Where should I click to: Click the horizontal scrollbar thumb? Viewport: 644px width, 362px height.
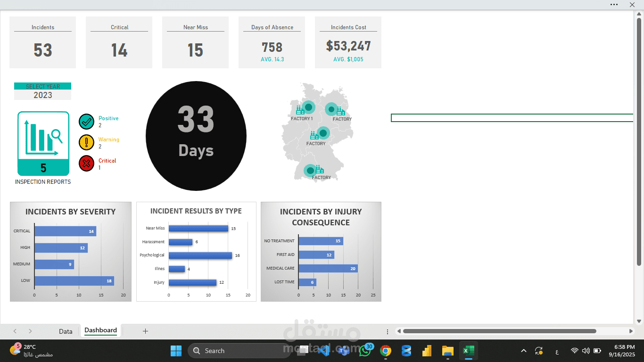coord(499,331)
